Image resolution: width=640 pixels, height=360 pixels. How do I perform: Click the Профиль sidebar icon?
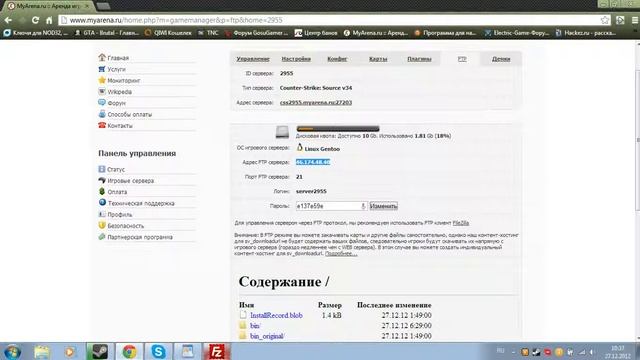pyautogui.click(x=102, y=214)
